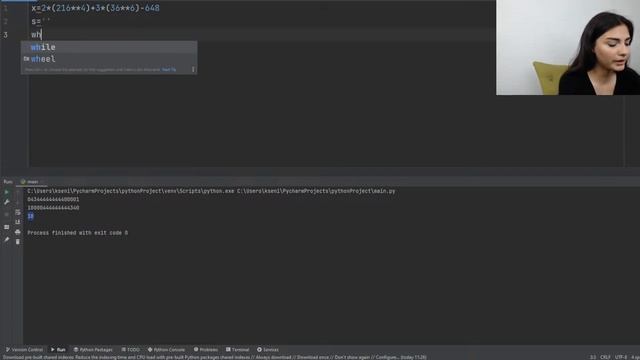This screenshot has height=360, width=640.
Task: Click cursor position indicator in status bar
Action: tap(593, 357)
